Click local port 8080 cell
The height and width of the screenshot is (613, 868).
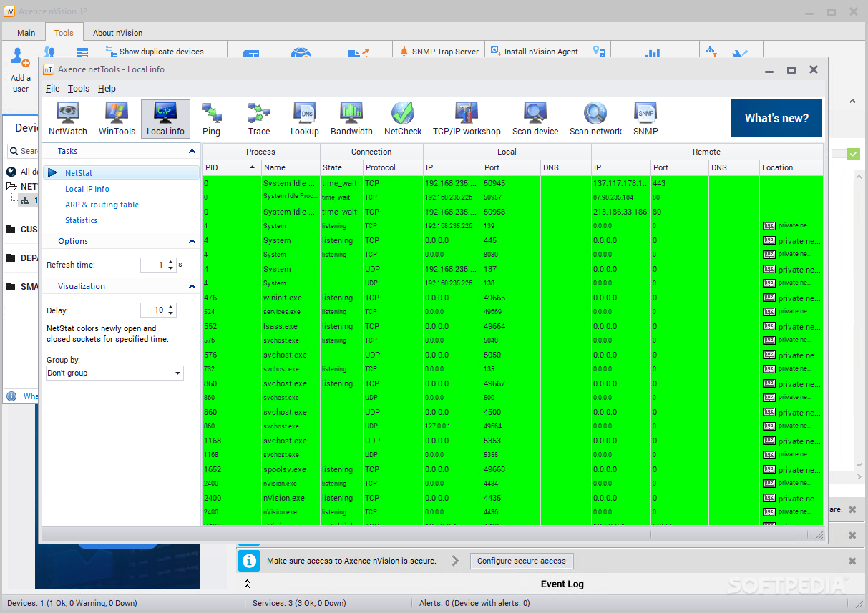pos(511,255)
